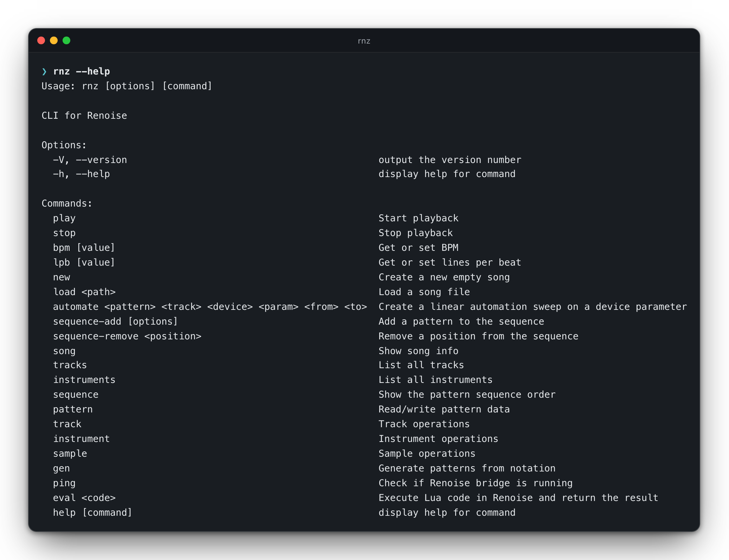Click the 'Instrument operations' description
Image resolution: width=729 pixels, height=560 pixels.
point(439,439)
